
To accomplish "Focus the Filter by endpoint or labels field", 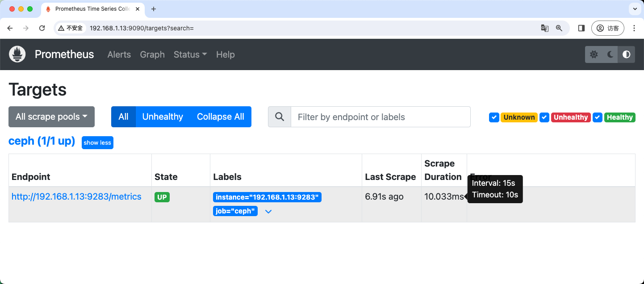I will [381, 117].
